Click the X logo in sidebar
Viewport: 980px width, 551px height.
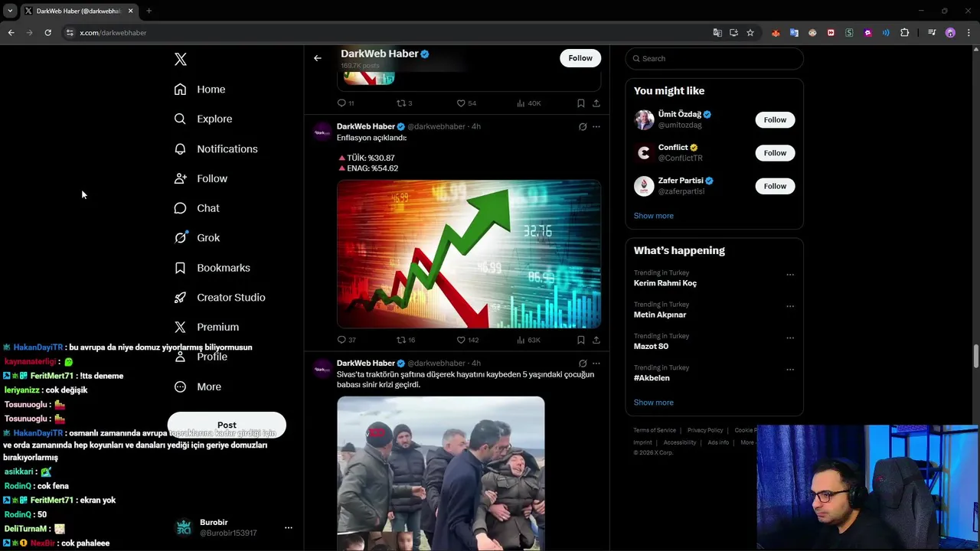[x=180, y=59]
